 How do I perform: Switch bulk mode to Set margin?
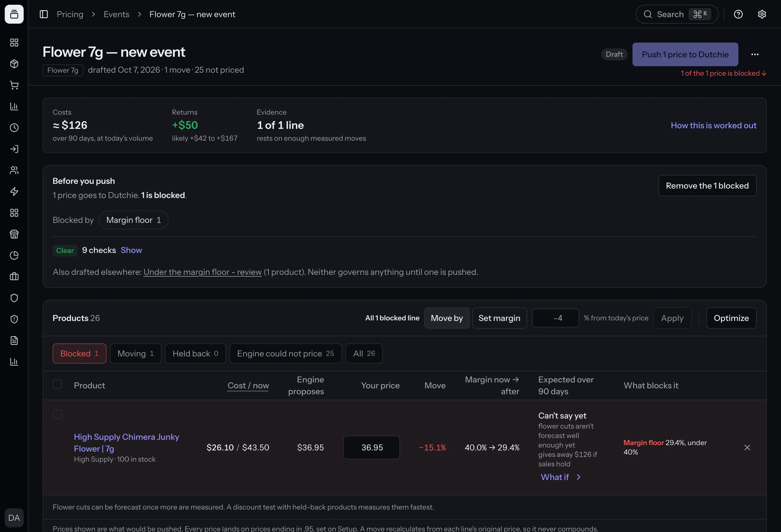coord(499,318)
